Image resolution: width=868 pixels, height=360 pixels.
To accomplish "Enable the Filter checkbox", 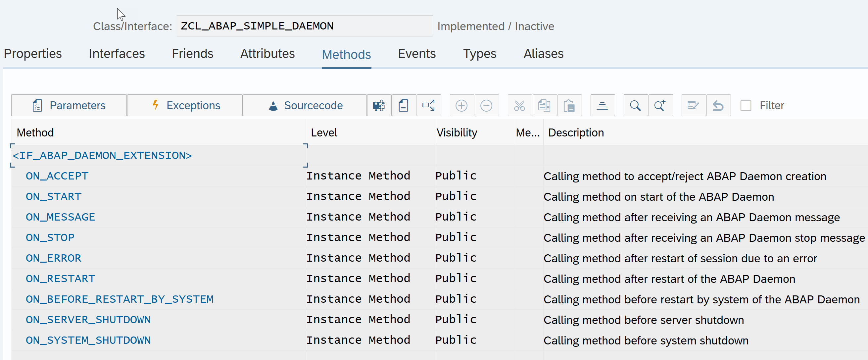I will tap(746, 106).
